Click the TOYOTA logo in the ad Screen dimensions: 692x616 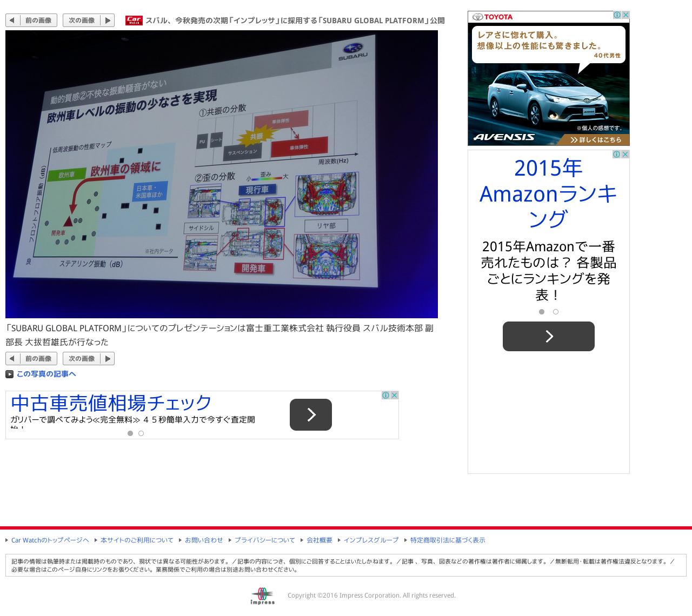point(493,17)
